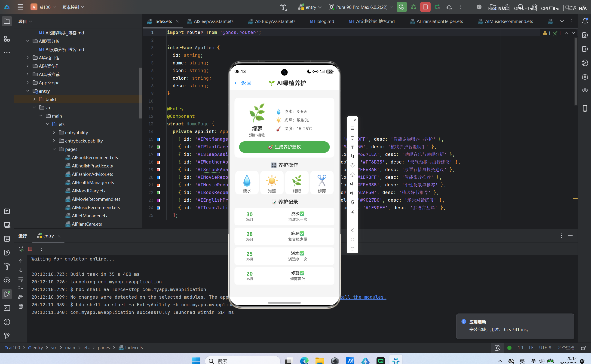This screenshot has width=591, height=364.
Task: Start debugging with the green bug icon
Action: pyautogui.click(x=414, y=7)
